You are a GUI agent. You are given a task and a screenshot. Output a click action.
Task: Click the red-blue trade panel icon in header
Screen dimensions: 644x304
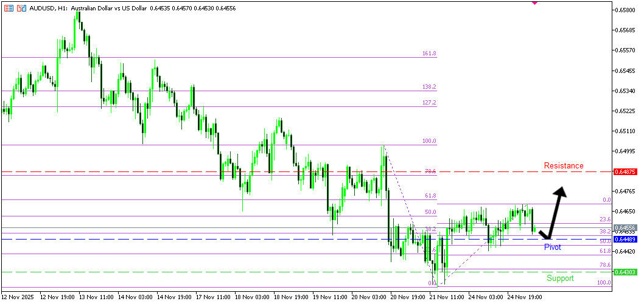pyautogui.click(x=21, y=9)
